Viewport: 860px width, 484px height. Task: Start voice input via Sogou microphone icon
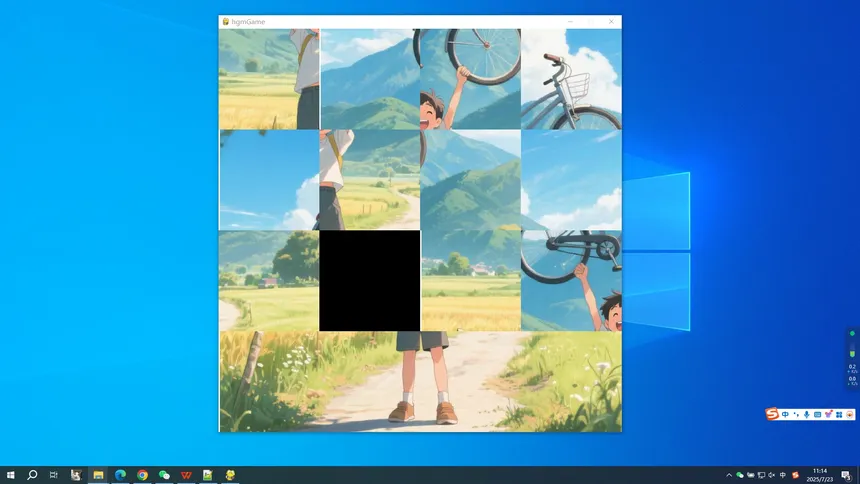807,414
